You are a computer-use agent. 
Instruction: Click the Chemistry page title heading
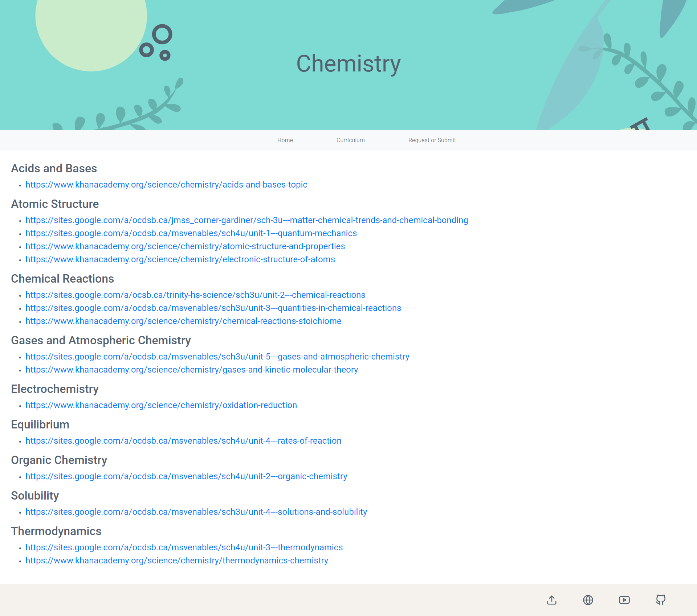(x=348, y=64)
